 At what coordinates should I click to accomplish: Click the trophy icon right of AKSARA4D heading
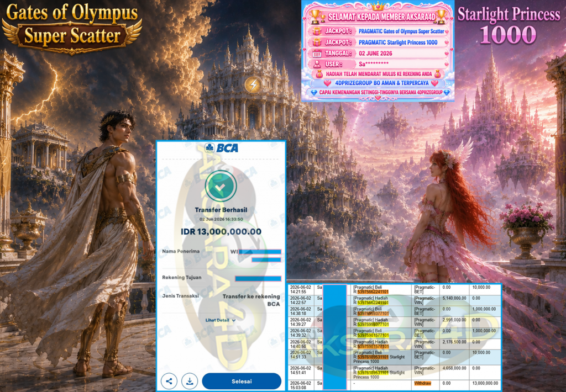441,16
